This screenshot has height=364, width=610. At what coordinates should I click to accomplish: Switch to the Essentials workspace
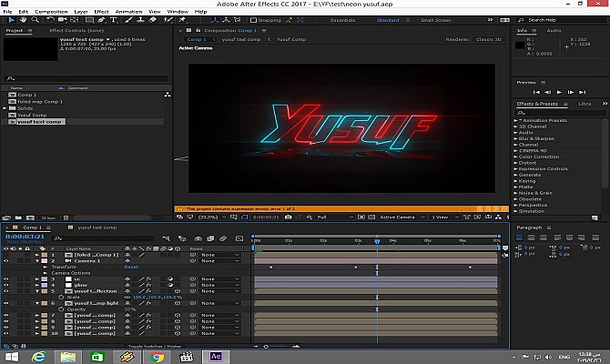(342, 20)
